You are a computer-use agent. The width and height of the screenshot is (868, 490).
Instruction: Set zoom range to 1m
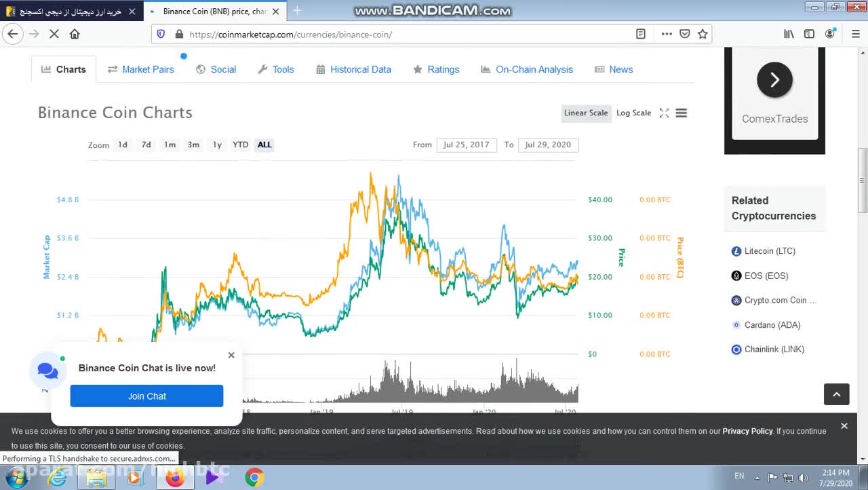coord(170,145)
